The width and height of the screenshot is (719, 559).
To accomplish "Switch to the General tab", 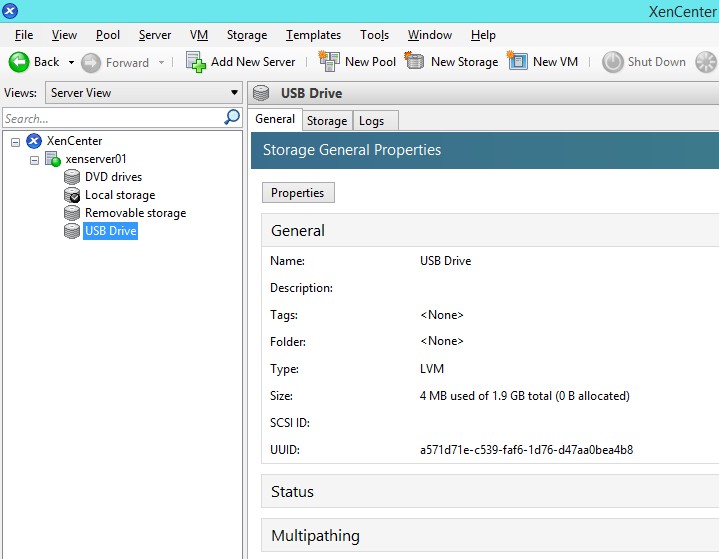I will pyautogui.click(x=275, y=119).
